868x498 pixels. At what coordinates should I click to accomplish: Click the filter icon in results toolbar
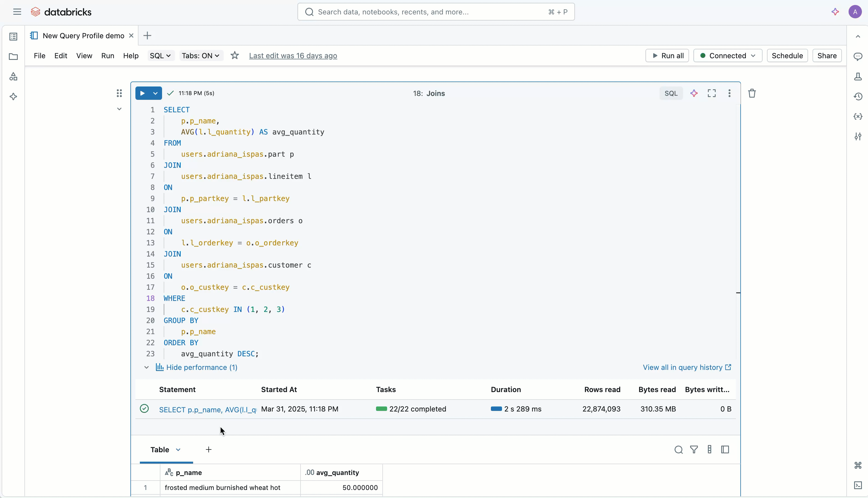coord(694,449)
